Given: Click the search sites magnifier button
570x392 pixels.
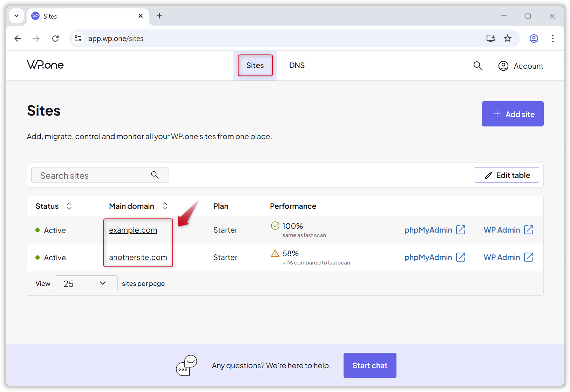Looking at the screenshot, I should pyautogui.click(x=155, y=175).
